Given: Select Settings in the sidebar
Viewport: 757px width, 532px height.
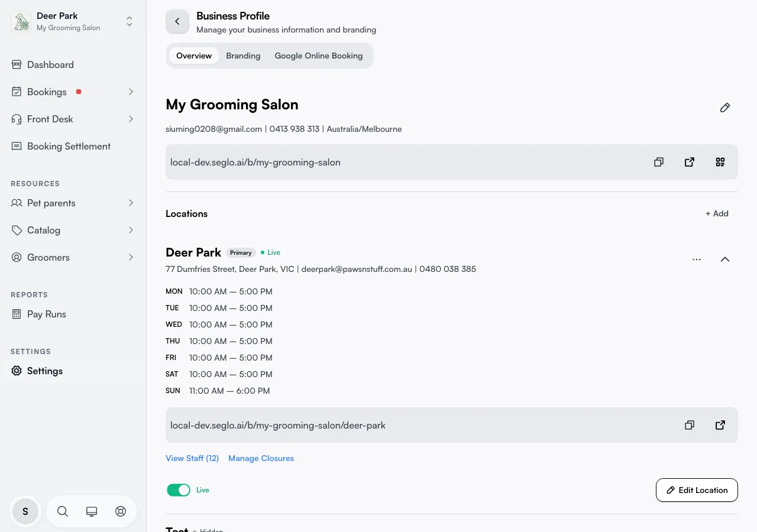Looking at the screenshot, I should click(73, 371).
